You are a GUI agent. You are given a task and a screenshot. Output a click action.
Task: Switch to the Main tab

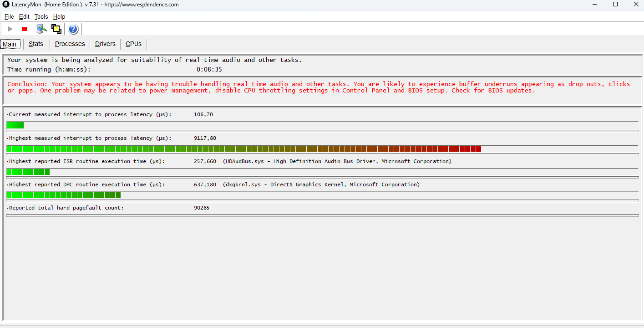(x=10, y=44)
